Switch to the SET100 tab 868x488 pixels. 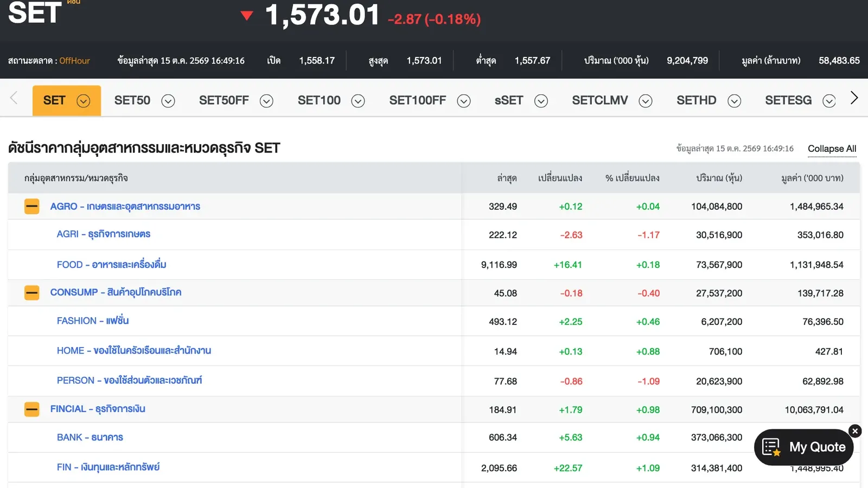[x=319, y=100]
